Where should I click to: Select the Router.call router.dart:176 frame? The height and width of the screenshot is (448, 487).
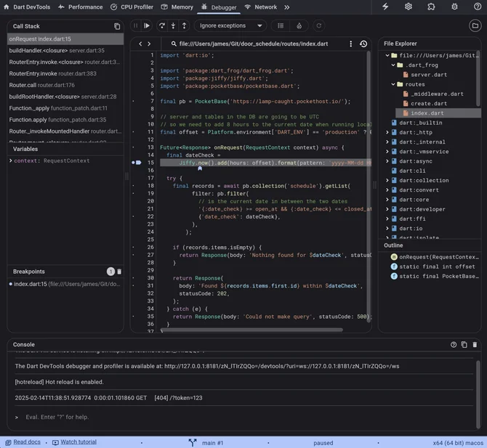65,85
